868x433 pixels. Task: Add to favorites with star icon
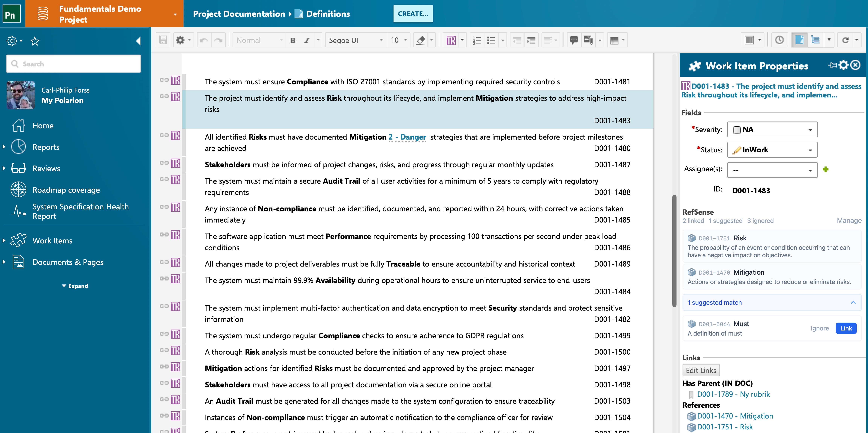(x=35, y=41)
